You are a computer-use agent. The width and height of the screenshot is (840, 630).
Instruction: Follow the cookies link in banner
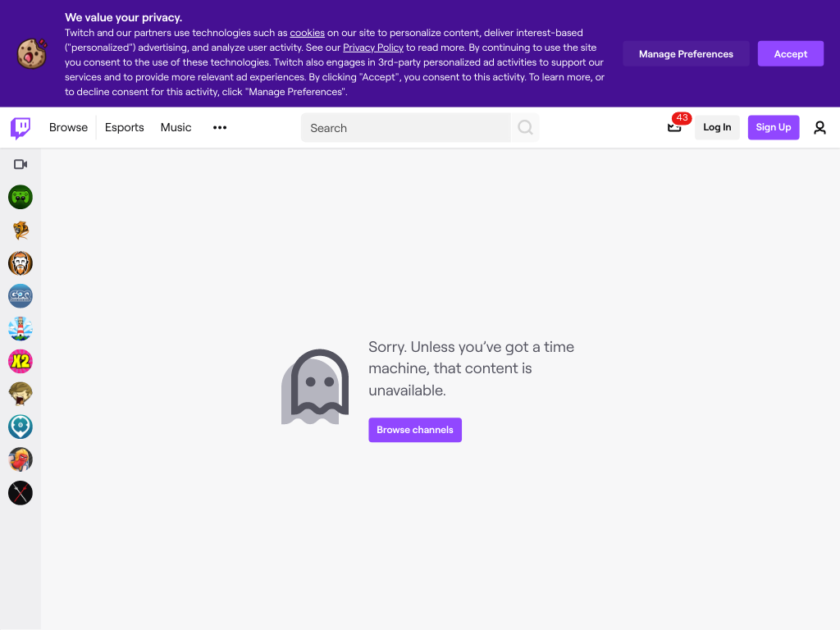pos(307,33)
